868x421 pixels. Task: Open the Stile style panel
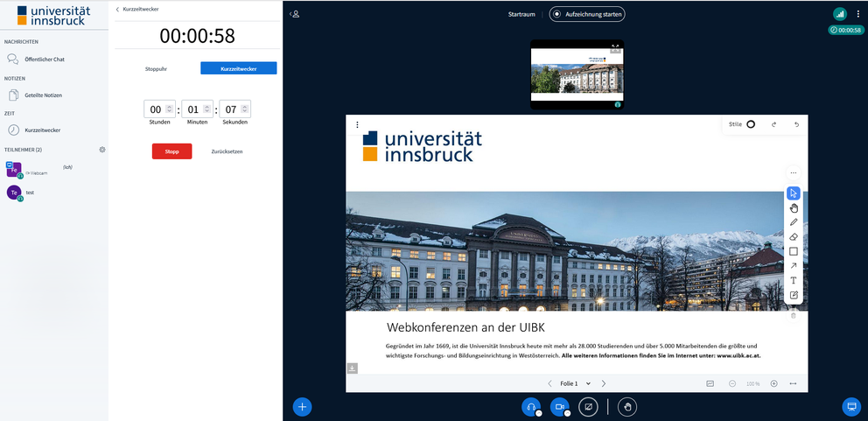pos(742,124)
